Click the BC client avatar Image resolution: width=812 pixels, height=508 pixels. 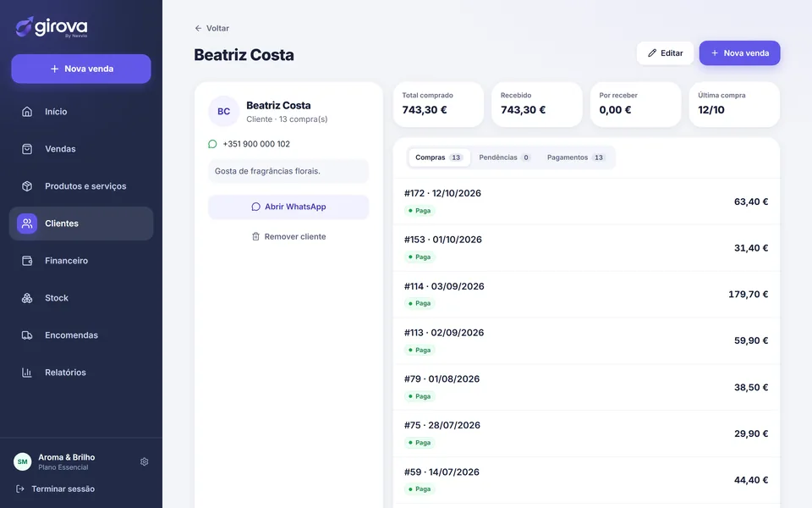[x=223, y=111]
